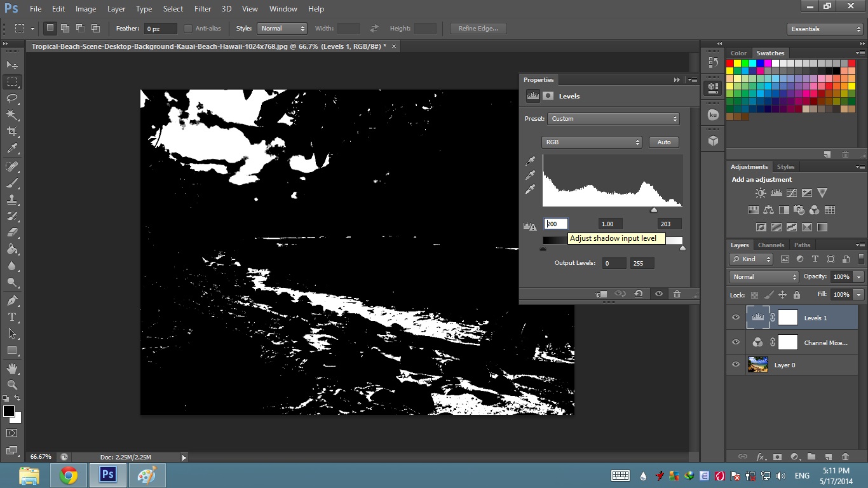This screenshot has width=868, height=488.
Task: Toggle the Anti-alias checkbox
Action: (188, 29)
